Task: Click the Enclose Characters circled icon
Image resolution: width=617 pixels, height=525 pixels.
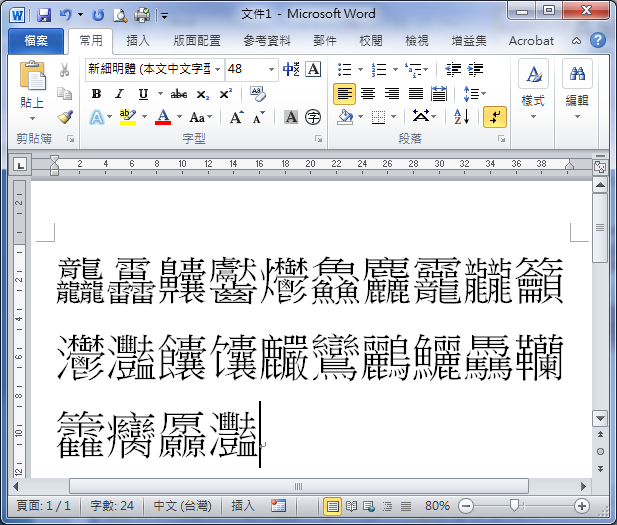Action: [x=313, y=117]
